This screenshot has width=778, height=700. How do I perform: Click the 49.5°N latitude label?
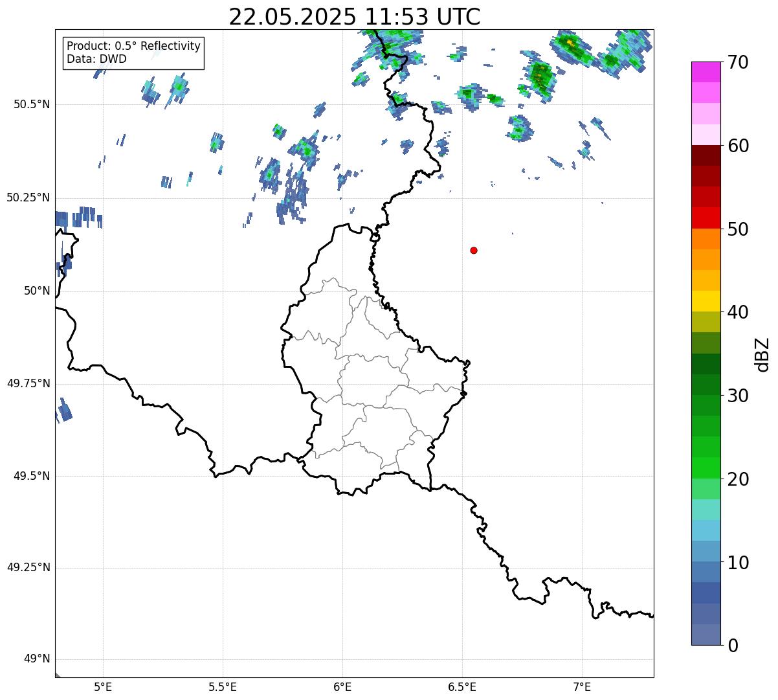click(32, 476)
